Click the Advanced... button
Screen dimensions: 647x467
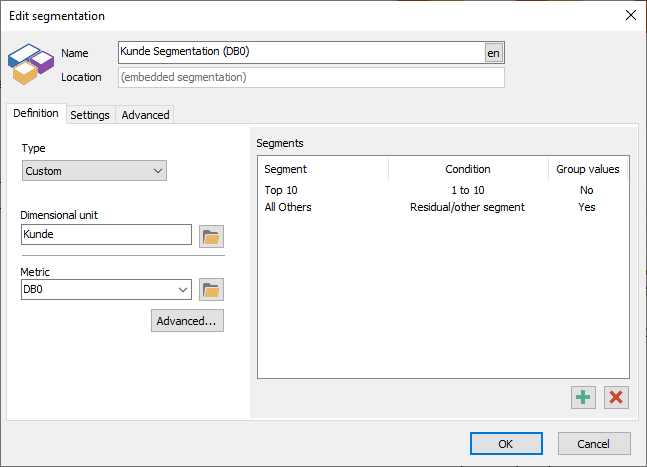(187, 321)
